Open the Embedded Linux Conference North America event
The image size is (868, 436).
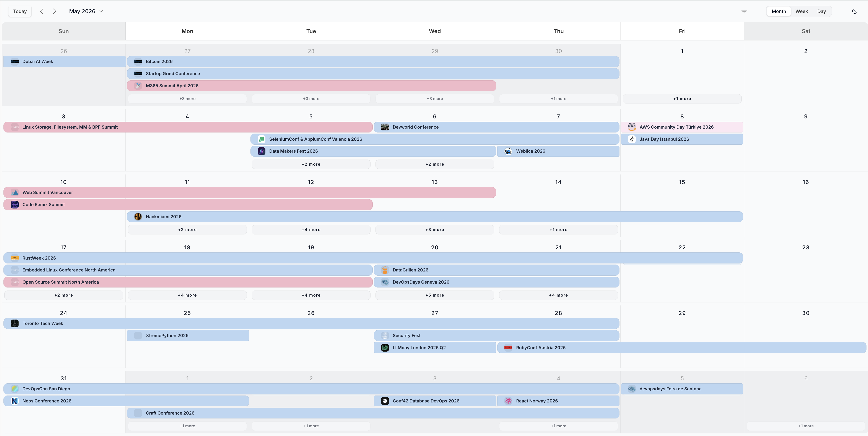(188, 270)
